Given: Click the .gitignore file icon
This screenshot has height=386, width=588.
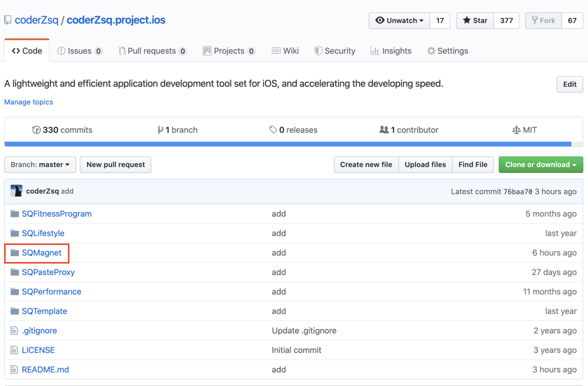Looking at the screenshot, I should click(x=14, y=331).
